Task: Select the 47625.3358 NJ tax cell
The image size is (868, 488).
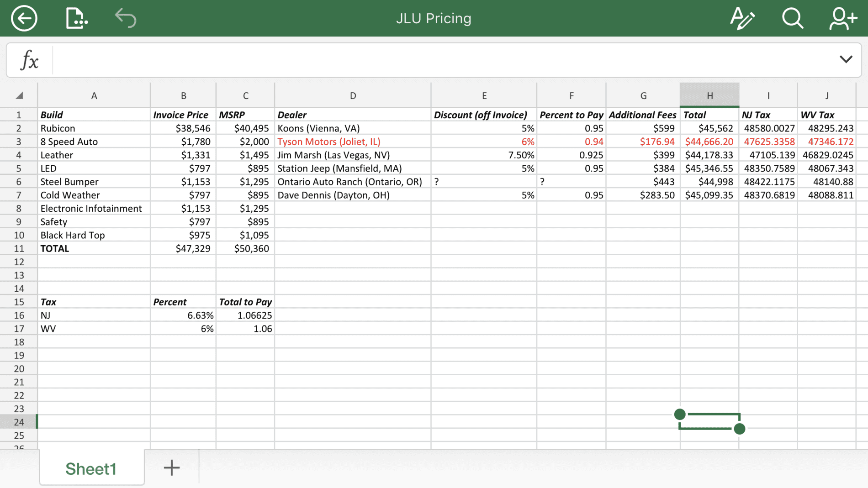Action: pyautogui.click(x=768, y=142)
